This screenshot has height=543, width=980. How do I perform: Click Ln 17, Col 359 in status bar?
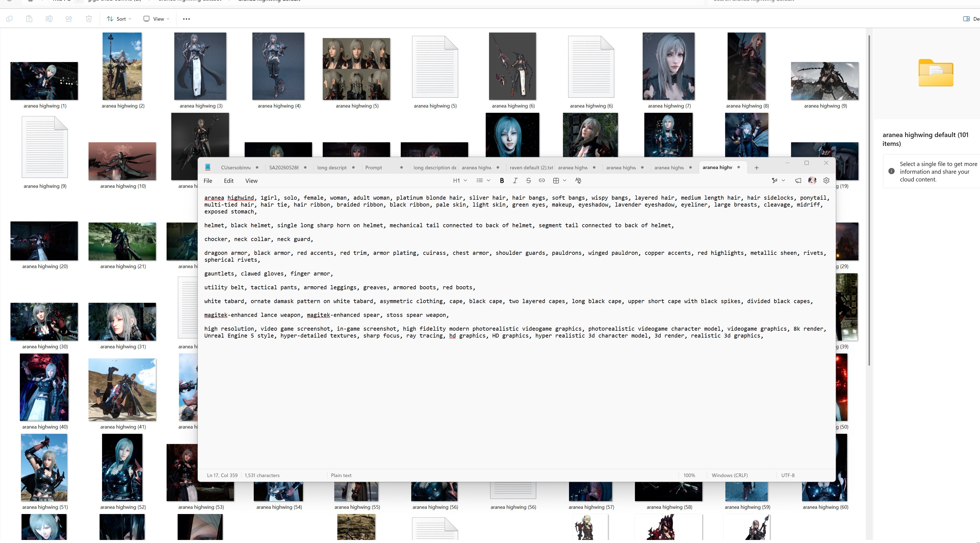click(x=222, y=475)
